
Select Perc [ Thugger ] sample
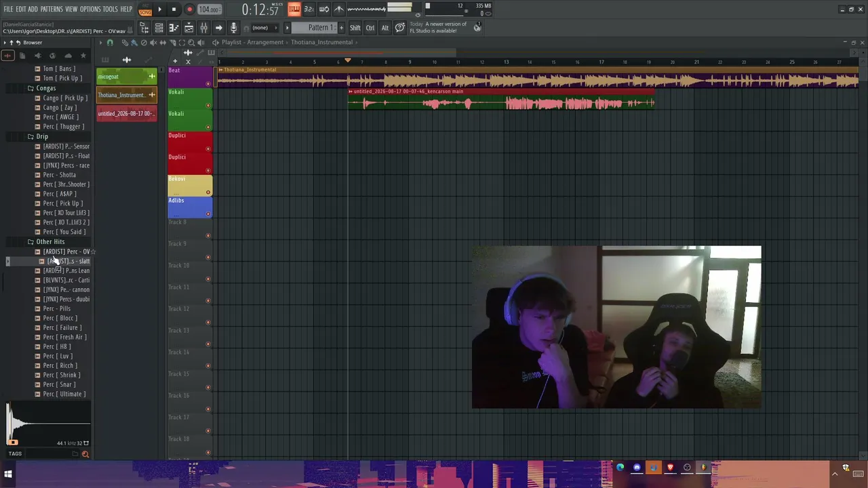64,127
